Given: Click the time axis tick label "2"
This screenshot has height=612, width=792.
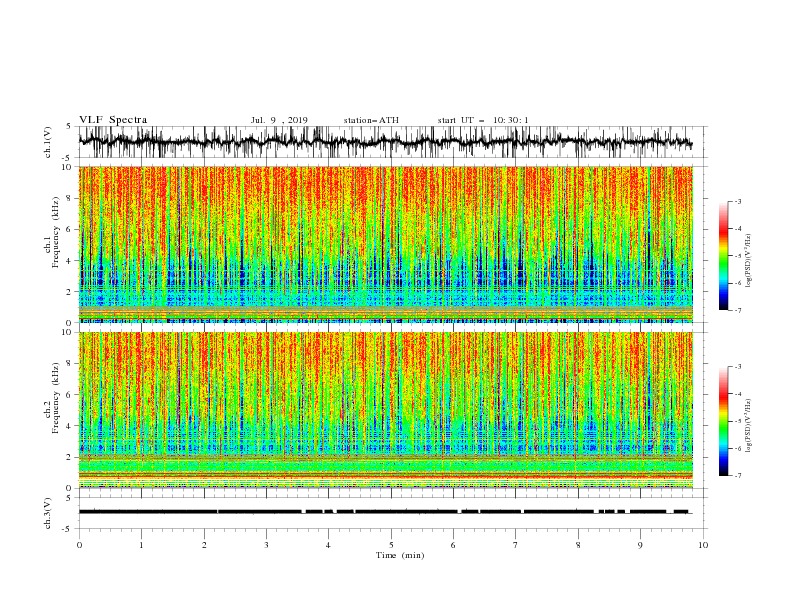Looking at the screenshot, I should pos(204,545).
